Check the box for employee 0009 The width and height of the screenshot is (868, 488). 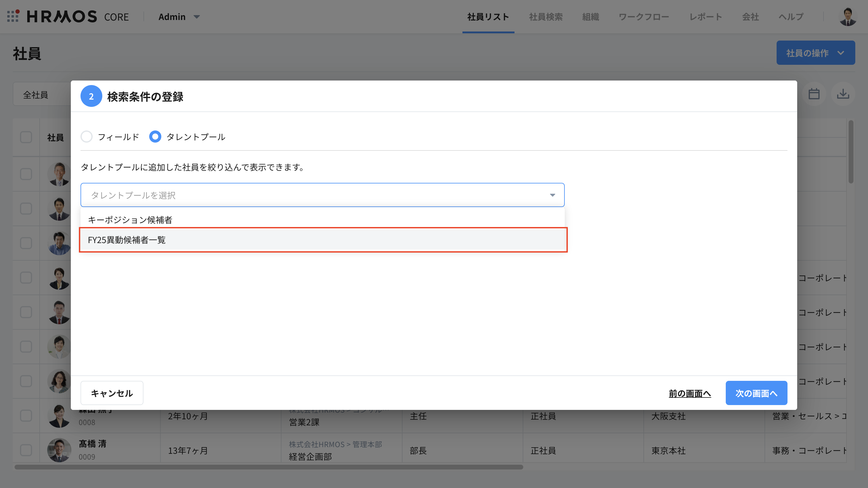26,450
